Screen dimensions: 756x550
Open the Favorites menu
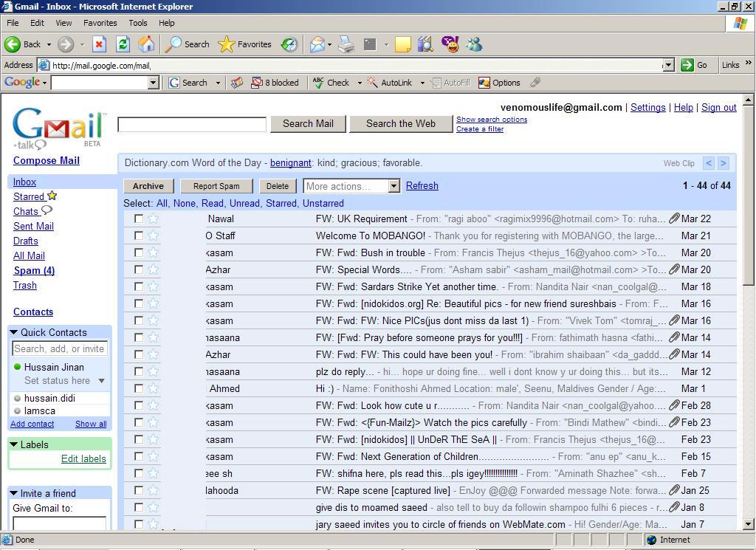click(x=100, y=23)
